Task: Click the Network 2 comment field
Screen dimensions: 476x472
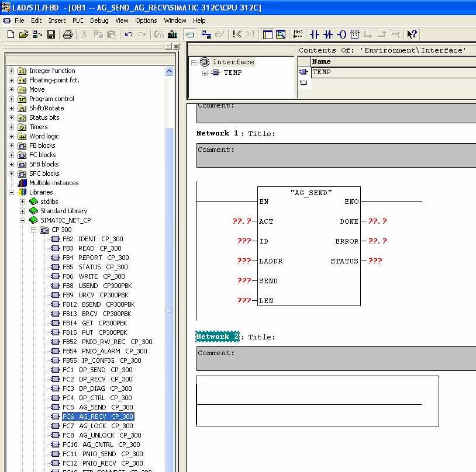Action: coord(336,359)
